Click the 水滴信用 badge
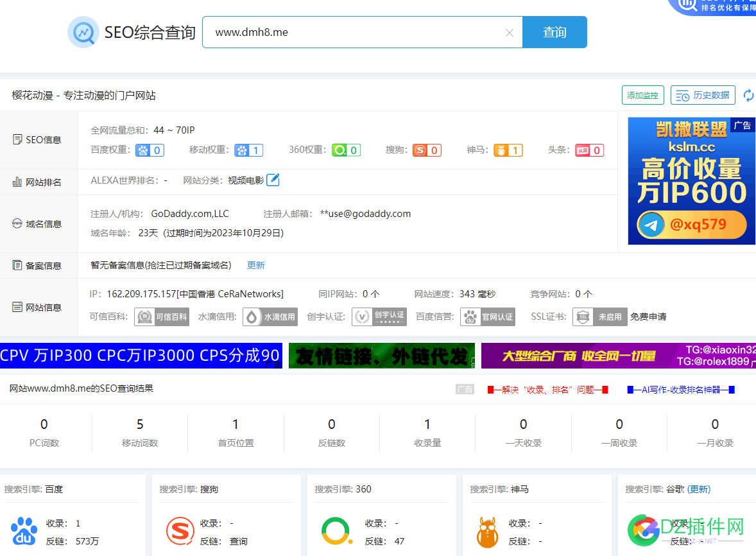 (x=270, y=317)
